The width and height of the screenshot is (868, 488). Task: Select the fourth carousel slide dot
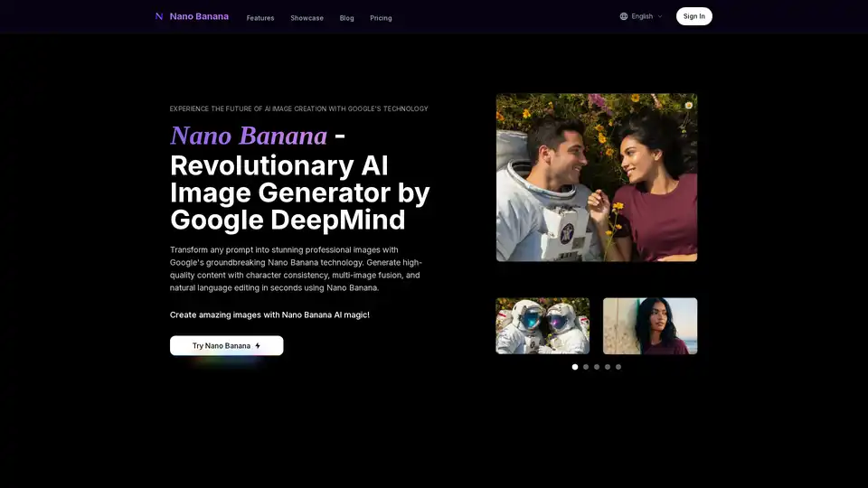(x=608, y=367)
